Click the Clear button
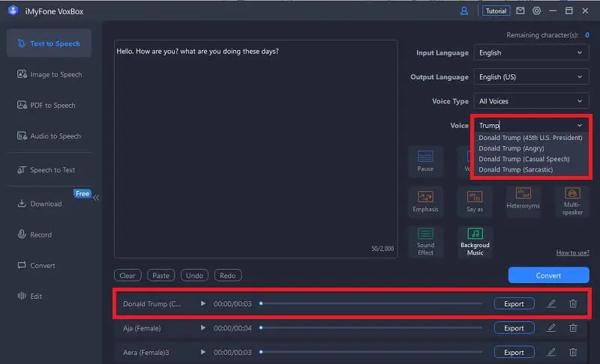Screen dimensions: 600x364 (127, 276)
